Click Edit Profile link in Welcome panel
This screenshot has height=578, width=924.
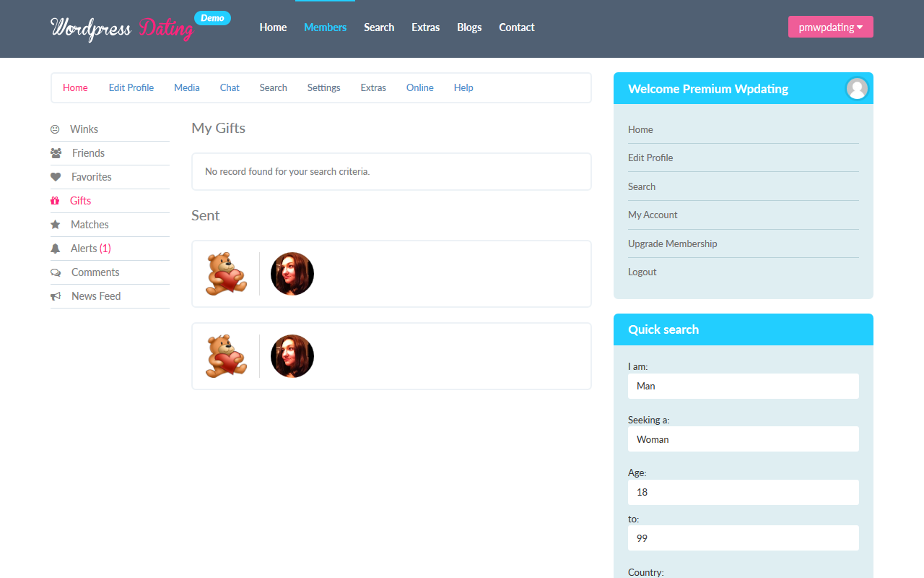pos(650,158)
